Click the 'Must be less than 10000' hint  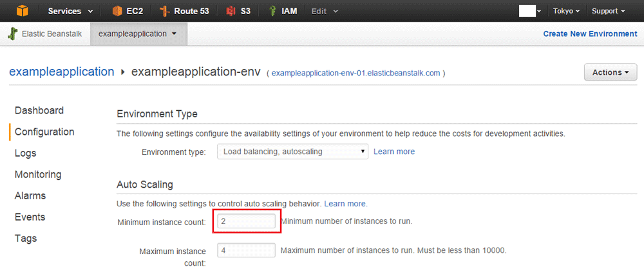click(463, 250)
